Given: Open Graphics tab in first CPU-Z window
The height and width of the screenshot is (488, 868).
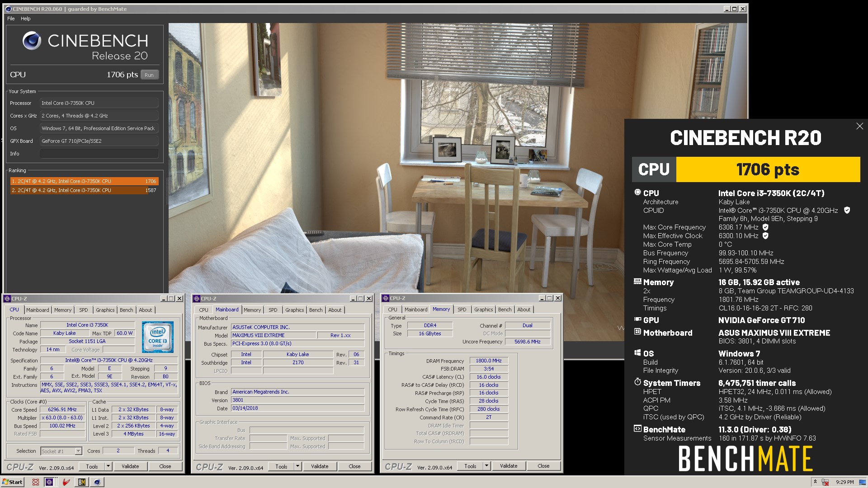Looking at the screenshot, I should click(105, 310).
